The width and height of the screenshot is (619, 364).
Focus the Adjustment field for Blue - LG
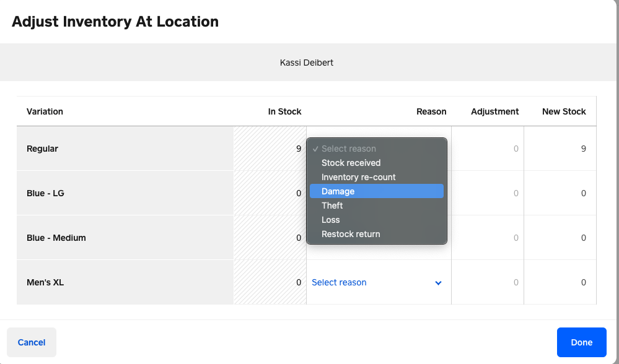(488, 193)
